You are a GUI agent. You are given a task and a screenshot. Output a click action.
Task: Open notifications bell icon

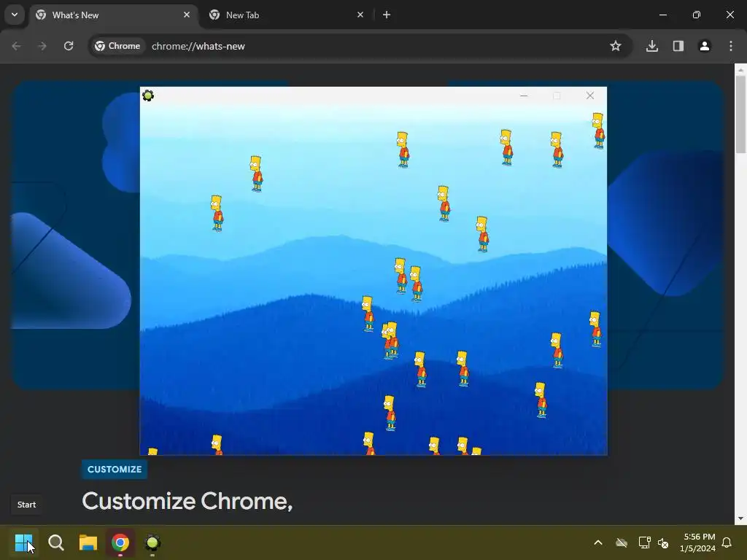727,542
